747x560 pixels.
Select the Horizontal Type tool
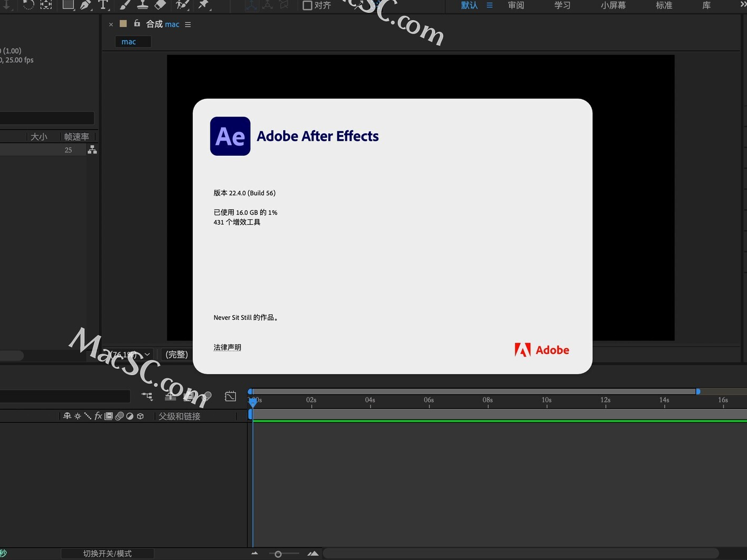pyautogui.click(x=103, y=5)
